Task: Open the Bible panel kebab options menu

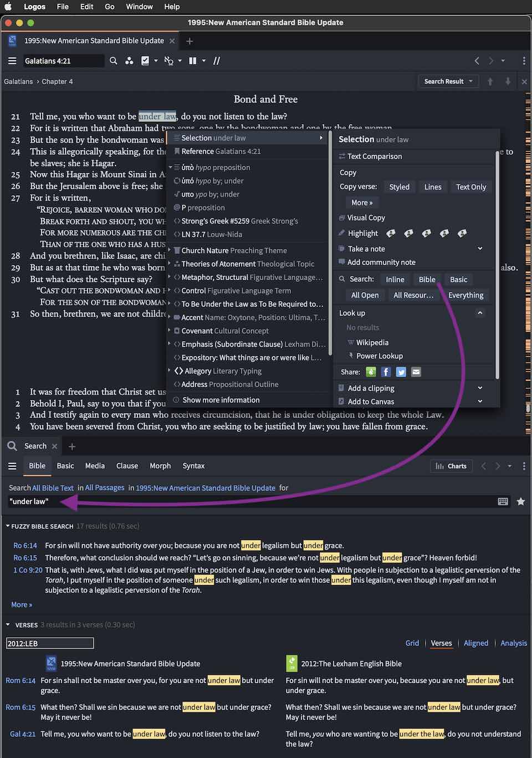Action: pyautogui.click(x=524, y=61)
